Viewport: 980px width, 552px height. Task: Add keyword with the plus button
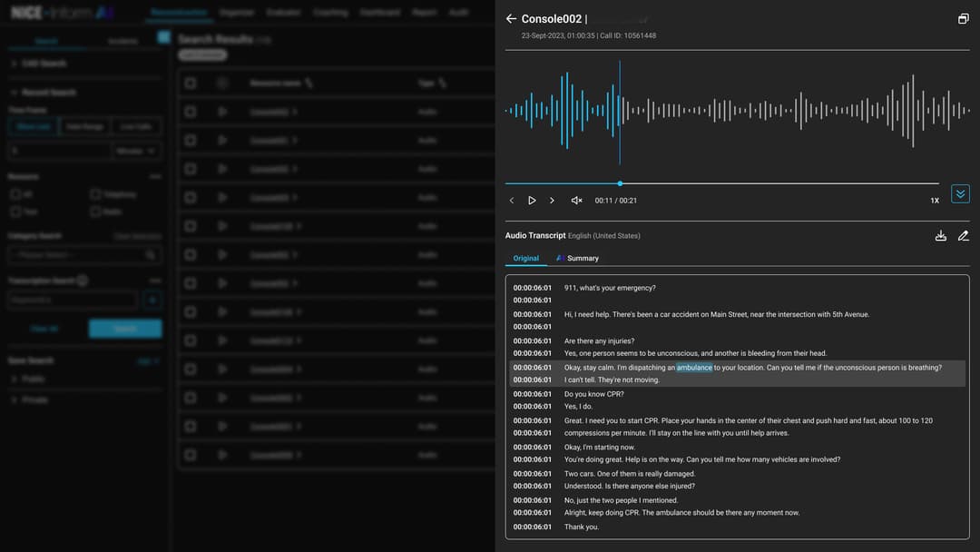click(x=152, y=301)
